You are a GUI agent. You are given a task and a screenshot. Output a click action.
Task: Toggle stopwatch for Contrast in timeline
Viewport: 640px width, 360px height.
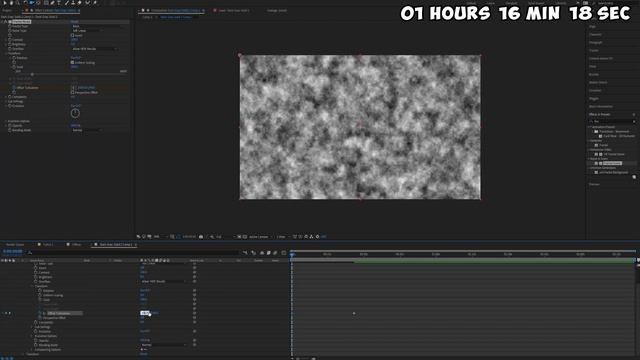36,273
